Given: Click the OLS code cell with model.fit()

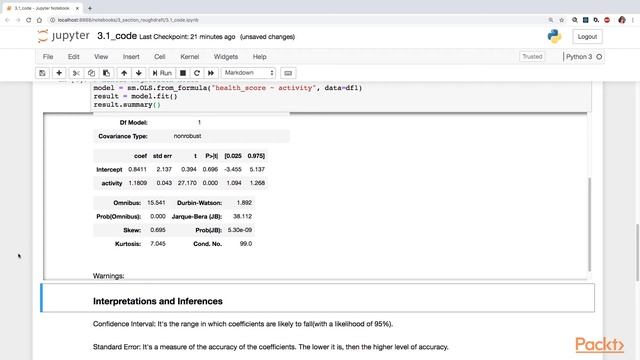Looking at the screenshot, I should point(340,96).
